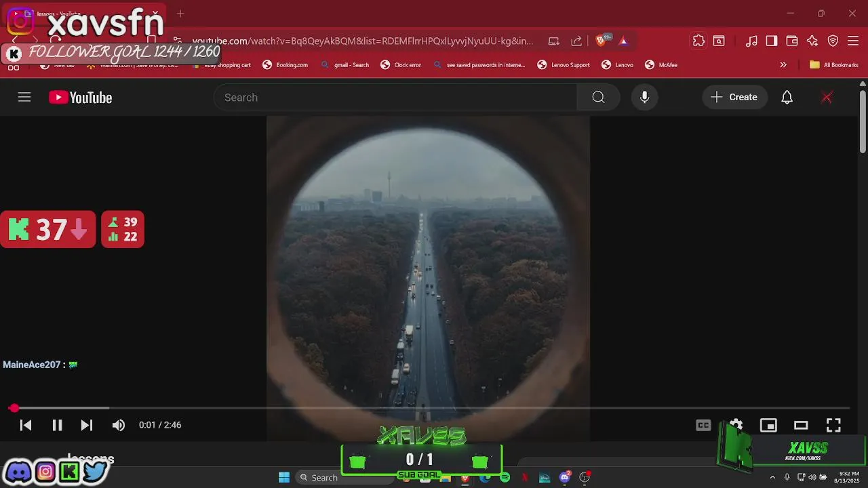
Task: Show hidden system tray icons
Action: pos(772,477)
